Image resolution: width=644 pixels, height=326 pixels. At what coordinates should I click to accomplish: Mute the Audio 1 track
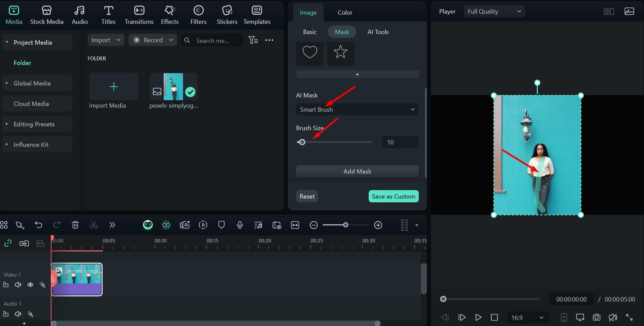click(x=18, y=314)
